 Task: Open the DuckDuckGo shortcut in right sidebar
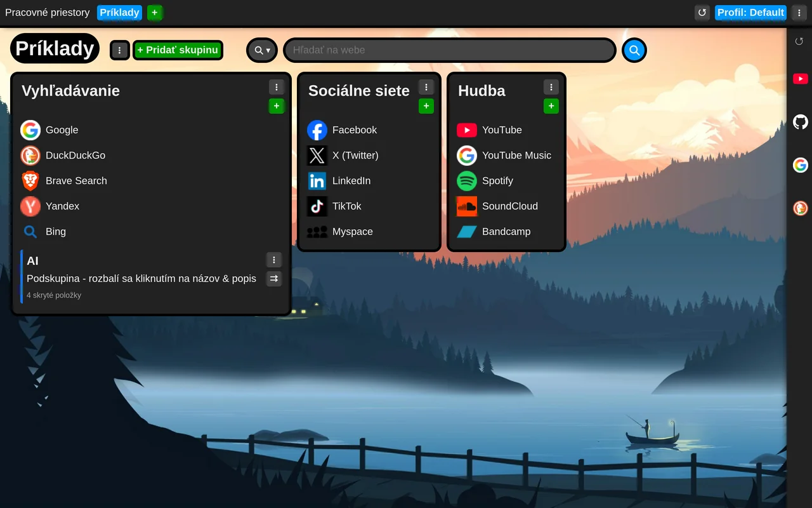point(801,208)
